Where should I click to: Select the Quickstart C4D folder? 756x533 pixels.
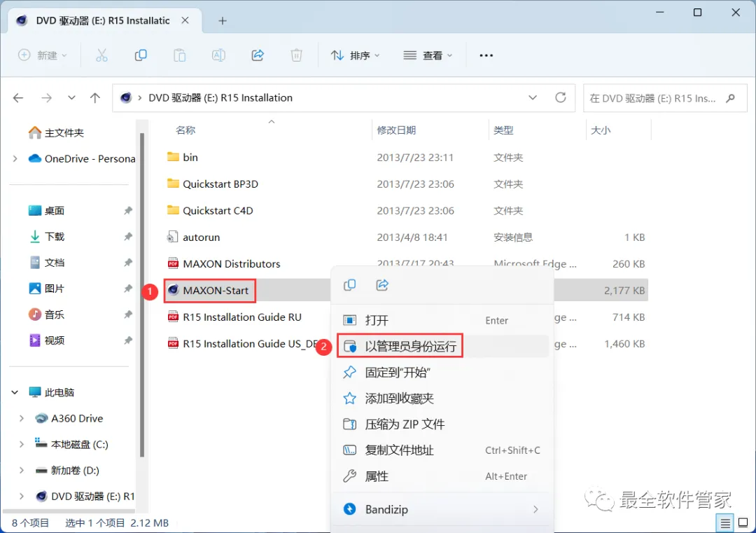tap(218, 211)
